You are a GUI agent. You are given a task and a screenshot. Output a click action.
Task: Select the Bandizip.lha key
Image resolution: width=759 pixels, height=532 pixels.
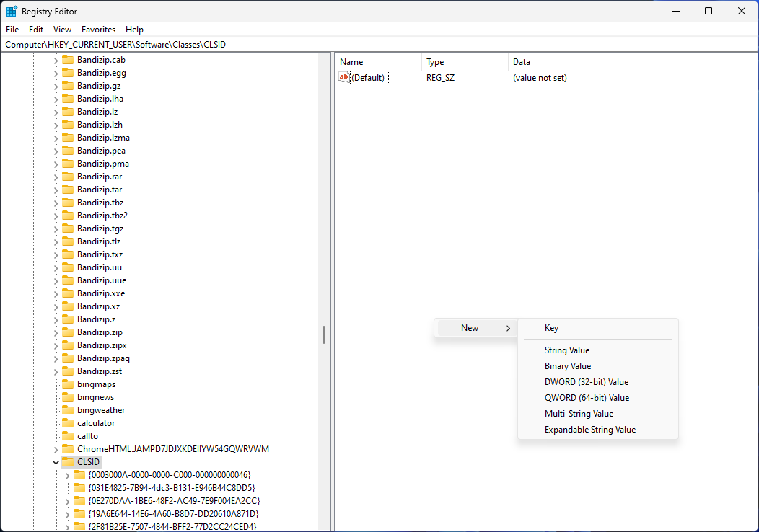click(x=100, y=99)
